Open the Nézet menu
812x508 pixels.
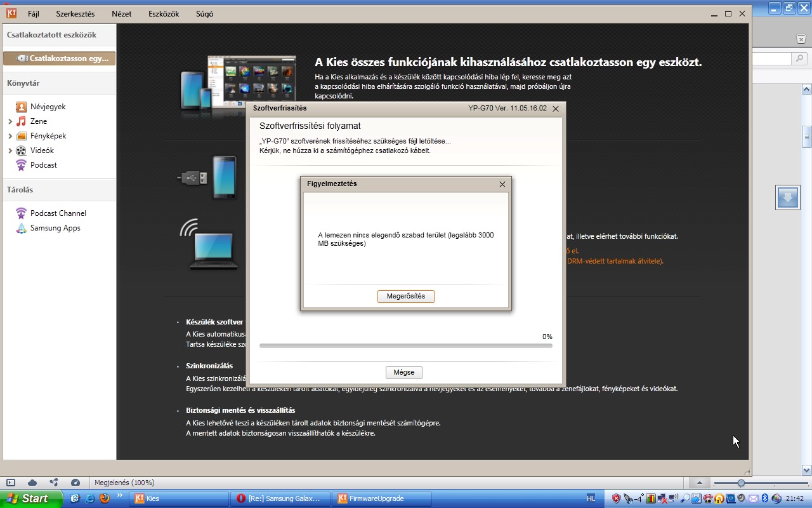[x=122, y=13]
